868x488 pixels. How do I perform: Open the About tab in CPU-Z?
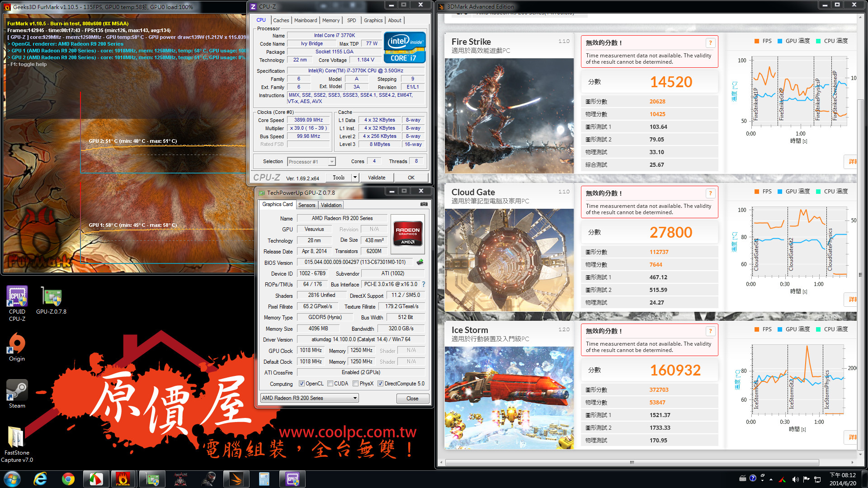(395, 20)
